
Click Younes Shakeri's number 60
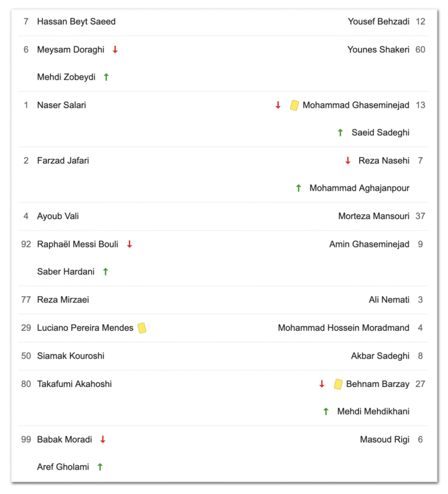coord(421,50)
